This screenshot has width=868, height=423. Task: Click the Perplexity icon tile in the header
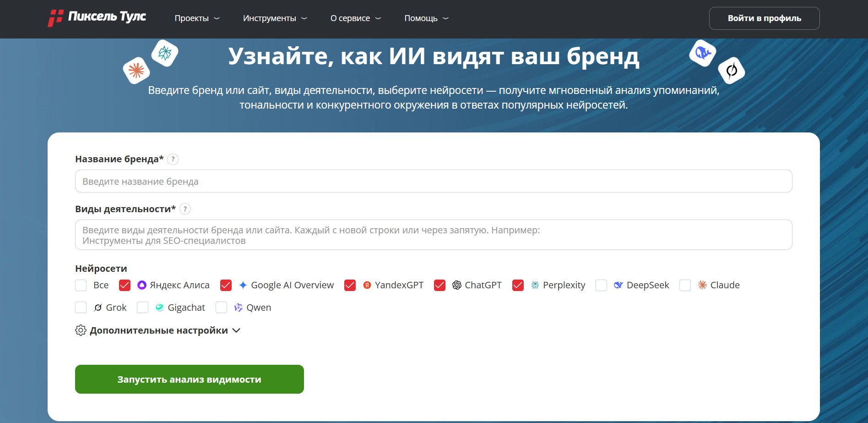point(165,53)
